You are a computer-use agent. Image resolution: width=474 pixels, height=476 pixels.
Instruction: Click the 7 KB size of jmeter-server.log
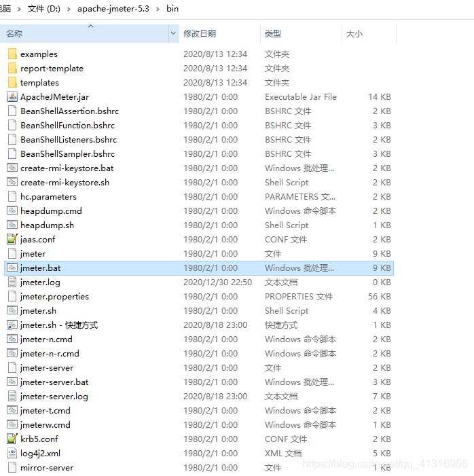pyautogui.click(x=382, y=397)
